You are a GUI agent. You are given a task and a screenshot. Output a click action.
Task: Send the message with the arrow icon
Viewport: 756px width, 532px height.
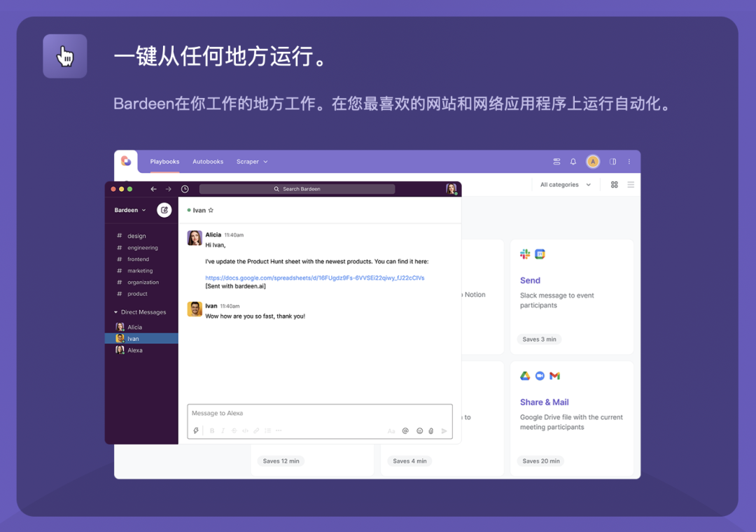click(x=444, y=431)
